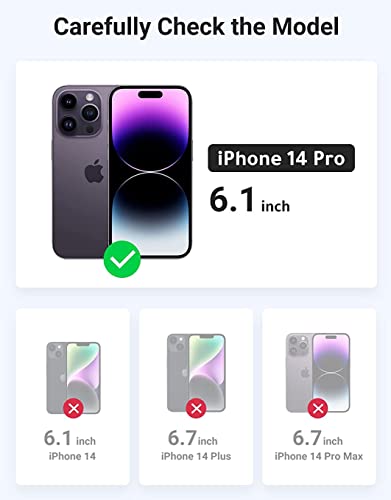Image resolution: width=391 pixels, height=500 pixels.
Task: Click the Dynamic Island on the large iPhone screen
Action: click(150, 94)
